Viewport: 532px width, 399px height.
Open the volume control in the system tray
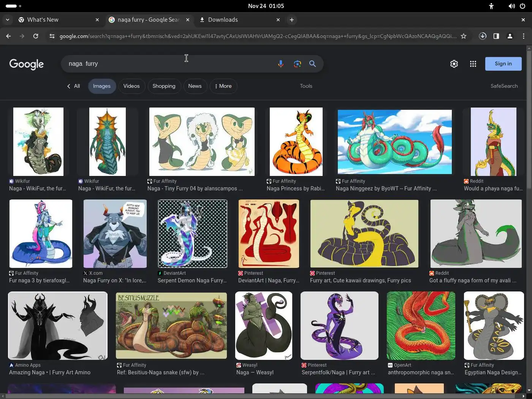[512, 6]
